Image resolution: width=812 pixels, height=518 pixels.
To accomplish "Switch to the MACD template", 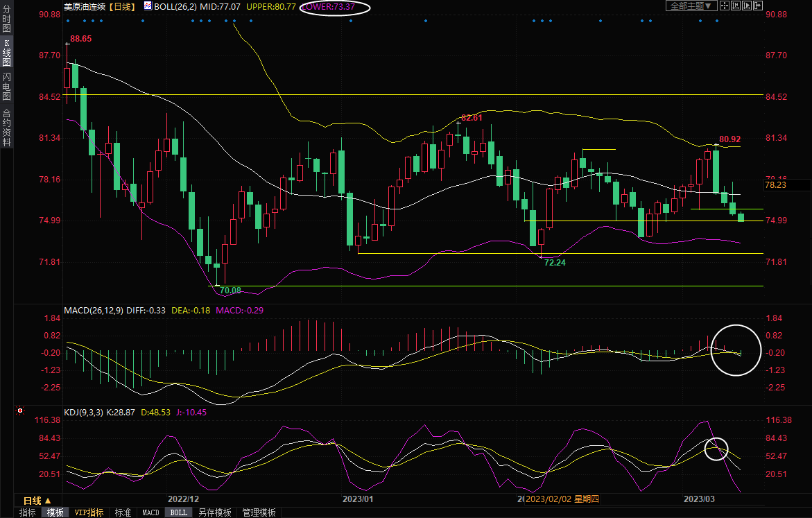I will coord(150,512).
